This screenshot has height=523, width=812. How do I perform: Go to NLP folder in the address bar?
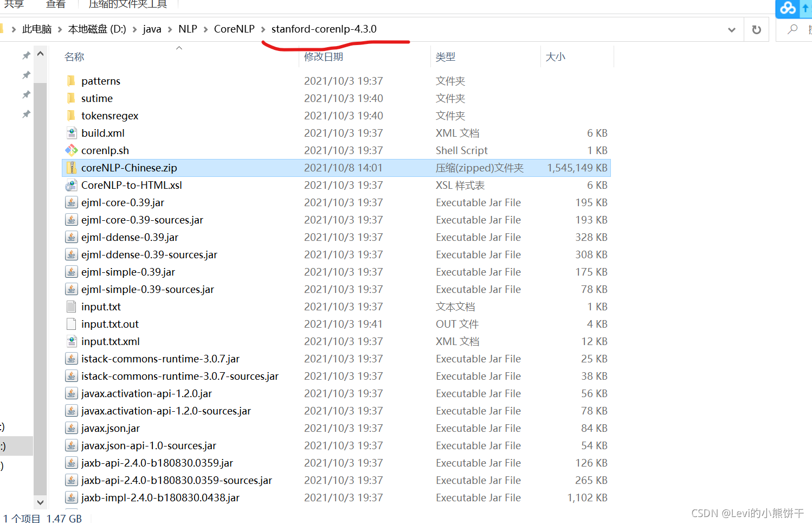[x=188, y=29]
